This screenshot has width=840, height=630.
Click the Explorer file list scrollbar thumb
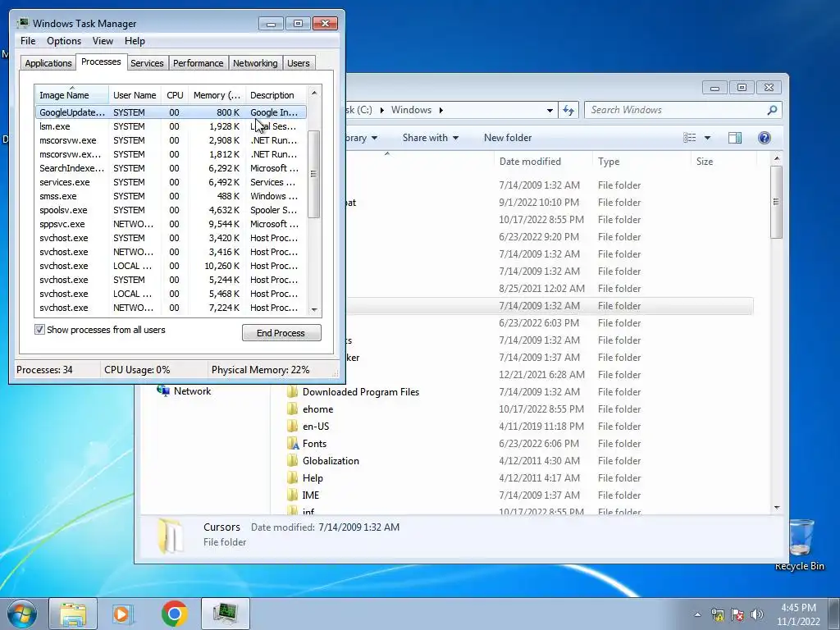coord(776,202)
